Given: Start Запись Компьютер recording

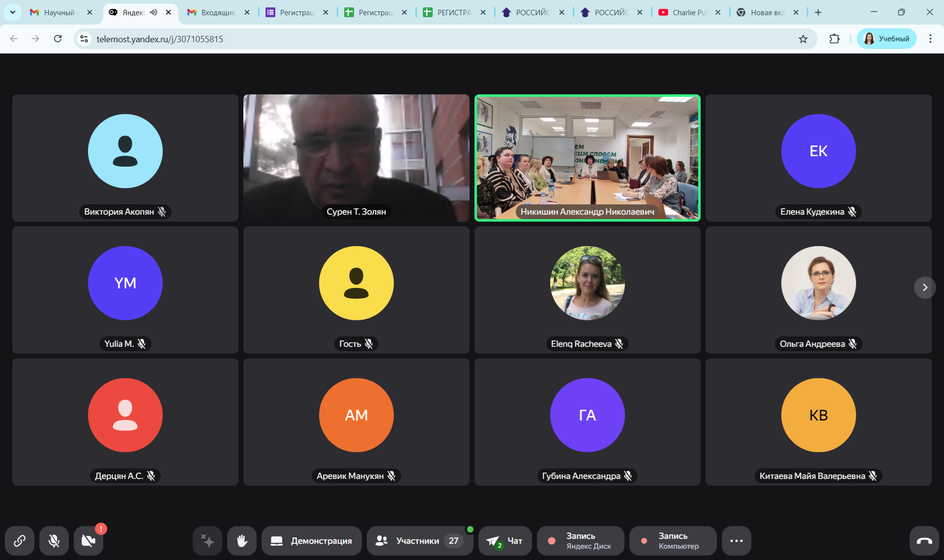Looking at the screenshot, I should point(673,541).
